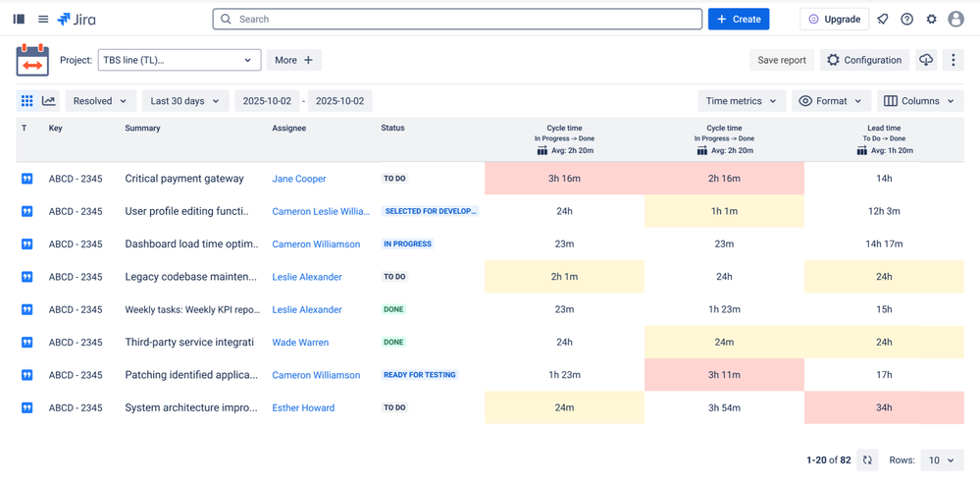
Task: Click the cloud download export icon
Action: tap(926, 60)
